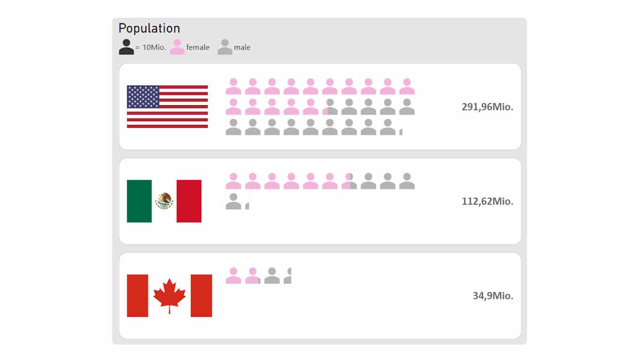Click the 112,62Mio. population value
Viewport: 644px width, 362px height.
487,201
